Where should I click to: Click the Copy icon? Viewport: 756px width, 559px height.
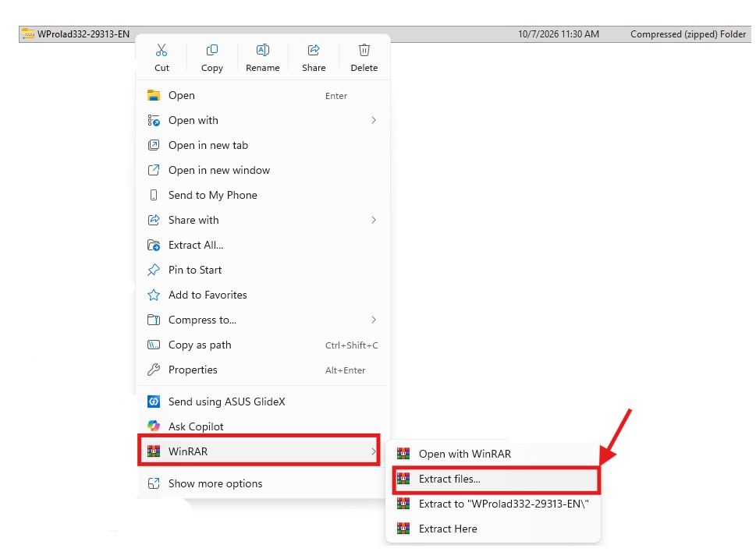[x=212, y=50]
